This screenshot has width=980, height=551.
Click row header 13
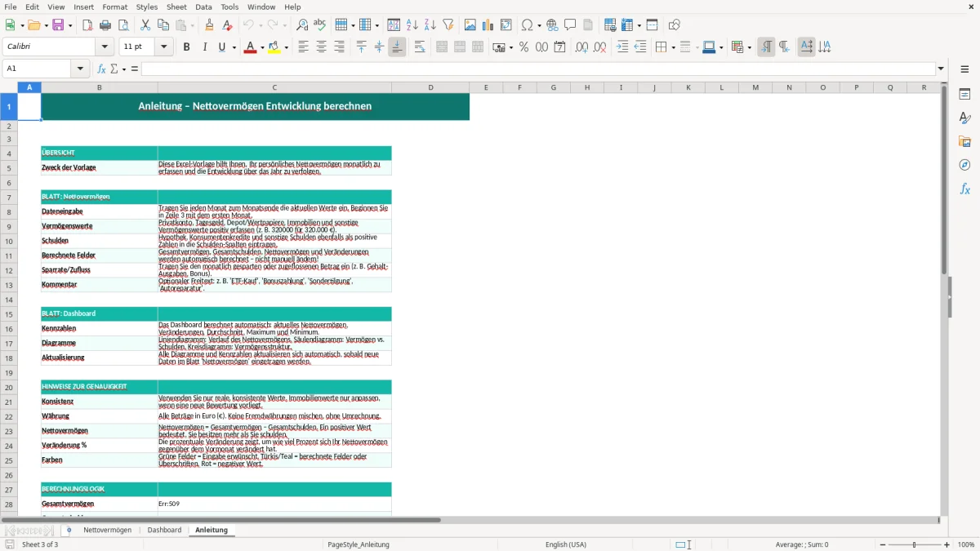(x=9, y=285)
